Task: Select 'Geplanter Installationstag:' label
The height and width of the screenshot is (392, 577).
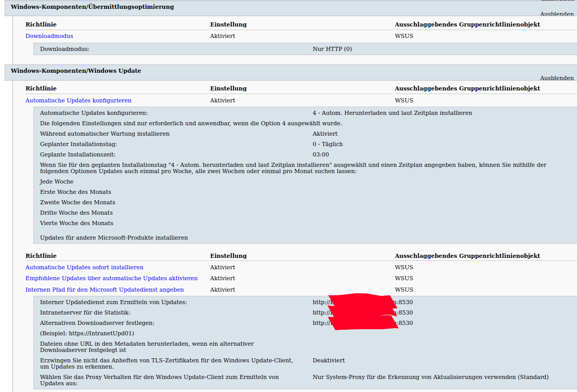Action: pyautogui.click(x=78, y=145)
